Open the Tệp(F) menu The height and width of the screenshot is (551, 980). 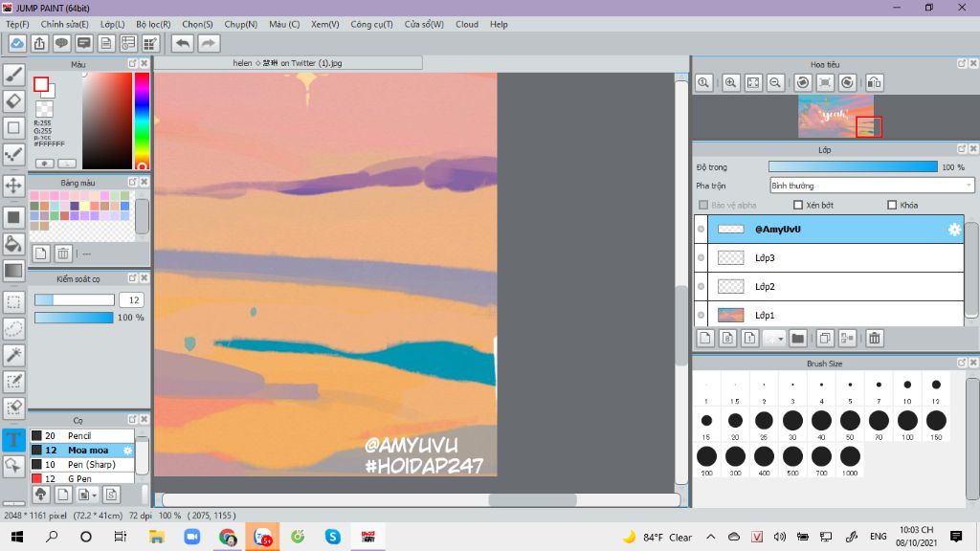[17, 24]
